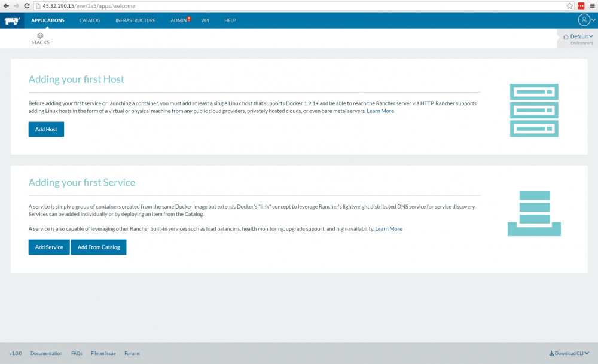This screenshot has width=598, height=364.
Task: Click the download icon beside Download CLI
Action: [x=551, y=353]
